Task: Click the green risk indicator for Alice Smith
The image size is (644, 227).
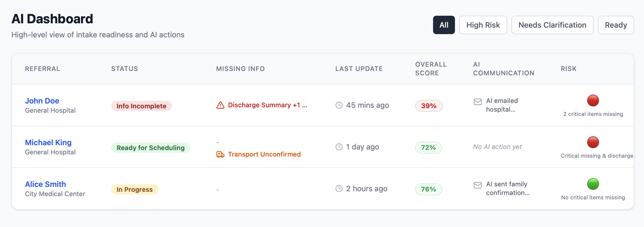Action: coord(593,184)
